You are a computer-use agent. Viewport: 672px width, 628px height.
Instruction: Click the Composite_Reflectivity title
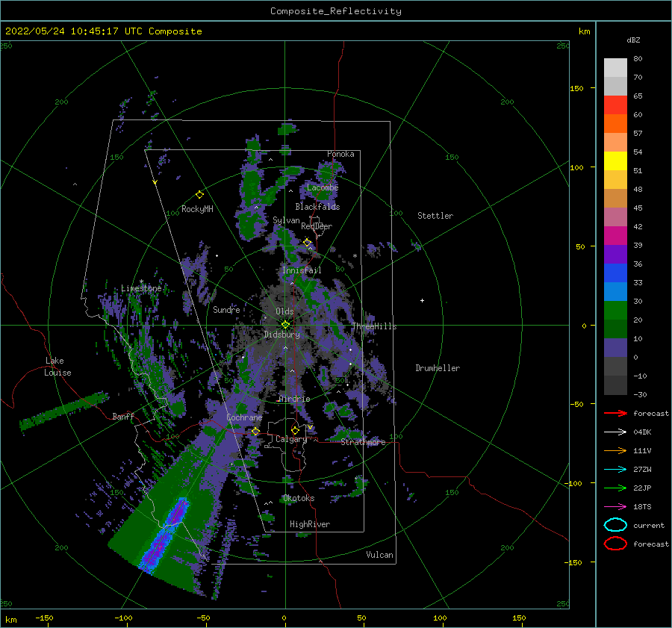point(336,11)
